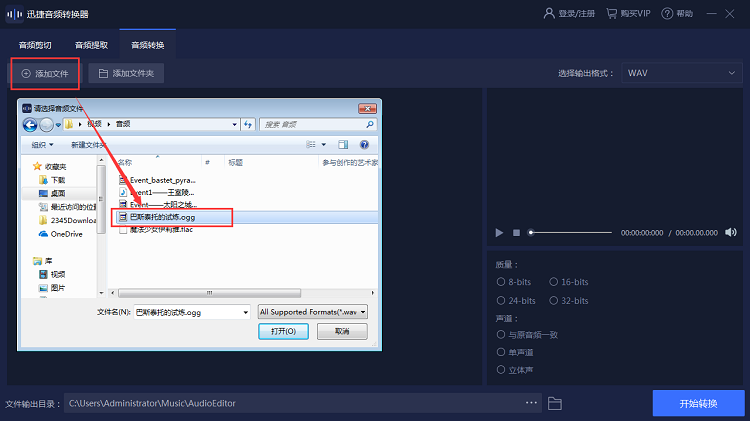Viewport: 750px width, 421px height.
Task: Click 新建文件夹 in dialog toolbar
Action: coord(88,144)
